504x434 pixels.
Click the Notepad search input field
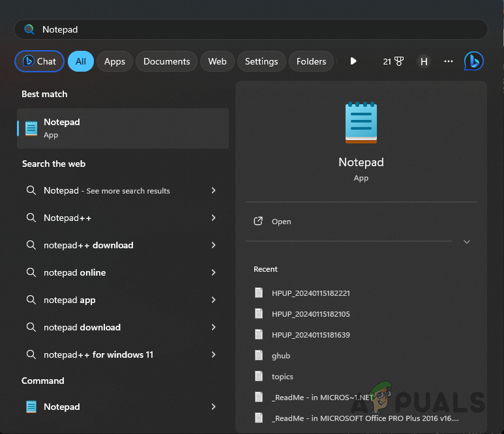(x=261, y=29)
